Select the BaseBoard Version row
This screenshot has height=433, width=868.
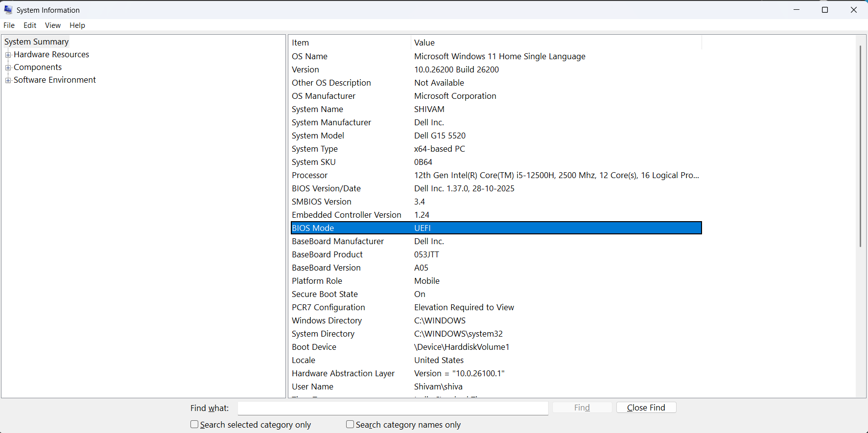[x=496, y=268]
